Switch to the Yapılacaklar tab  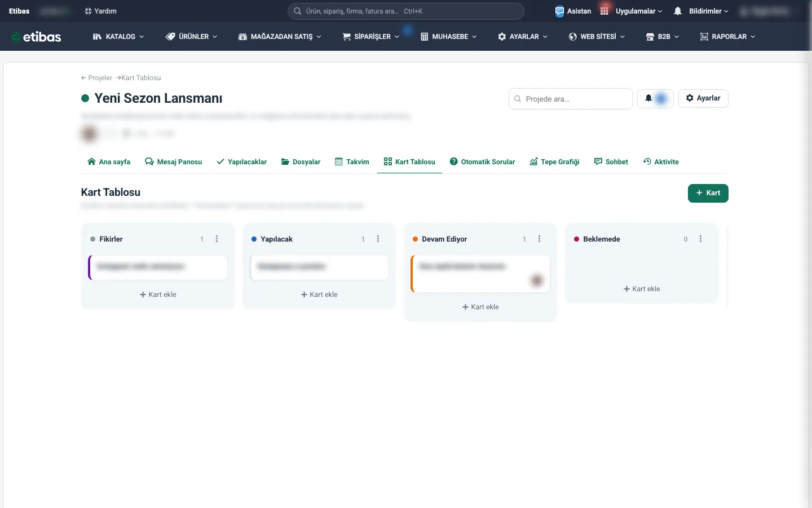(242, 162)
